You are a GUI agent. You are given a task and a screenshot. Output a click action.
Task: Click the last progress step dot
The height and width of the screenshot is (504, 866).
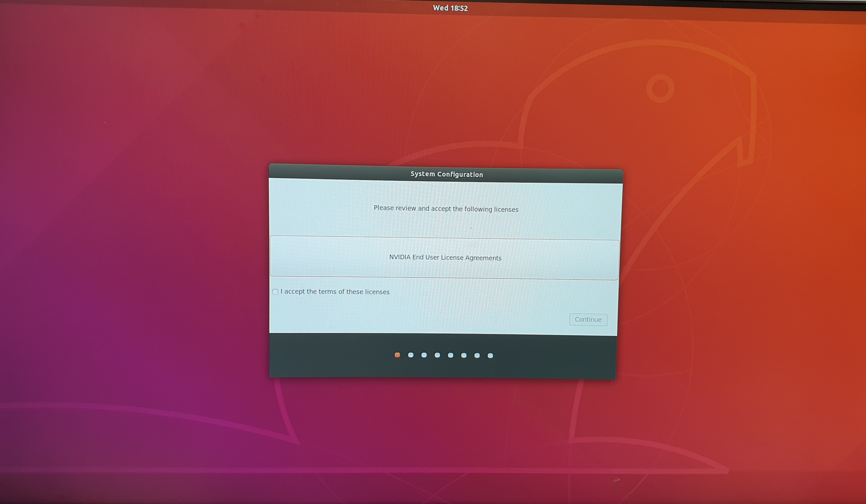(x=490, y=356)
